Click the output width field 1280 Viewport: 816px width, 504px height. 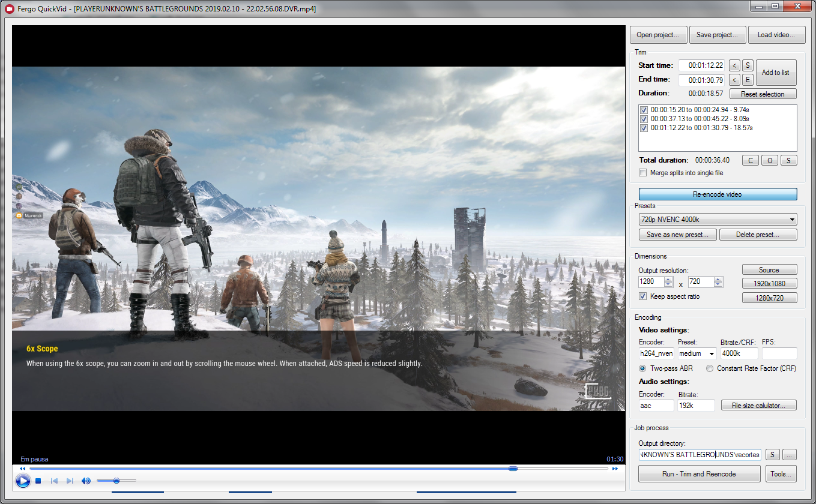[651, 282]
